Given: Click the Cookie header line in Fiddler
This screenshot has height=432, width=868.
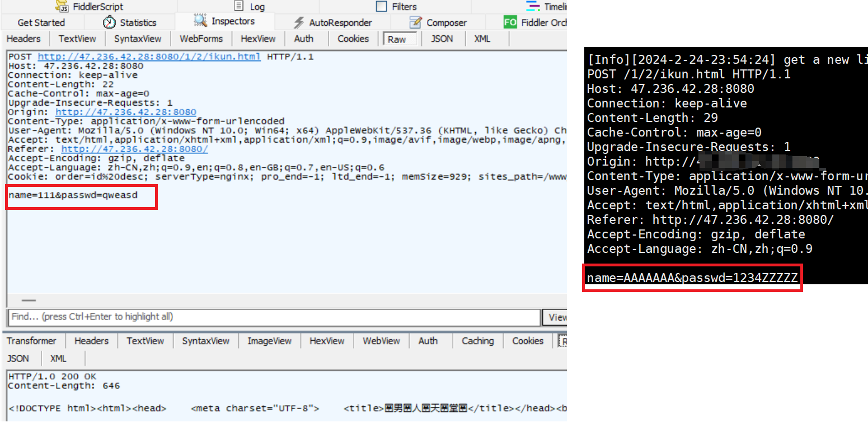Looking at the screenshot, I should click(x=288, y=177).
